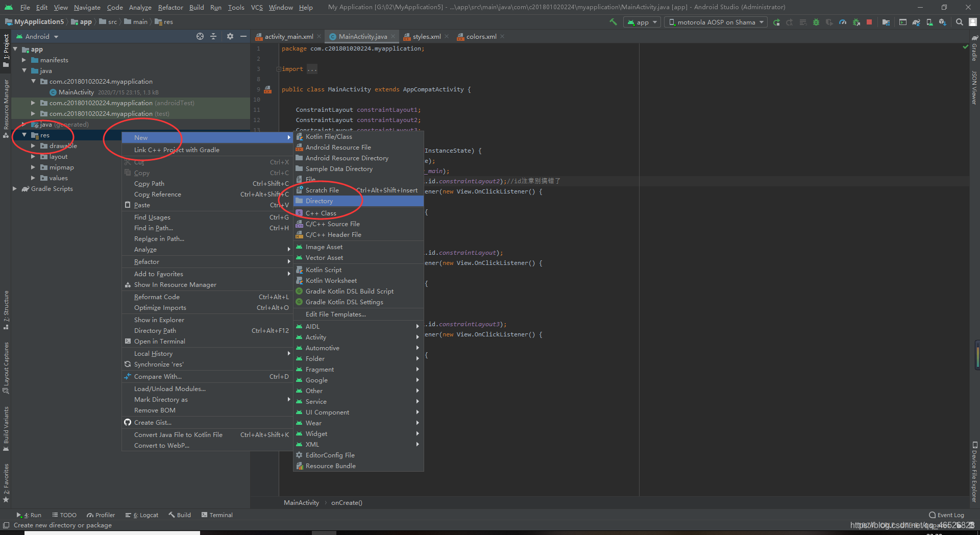
Task: Toggle the Build Variants tool window
Action: click(x=6, y=429)
